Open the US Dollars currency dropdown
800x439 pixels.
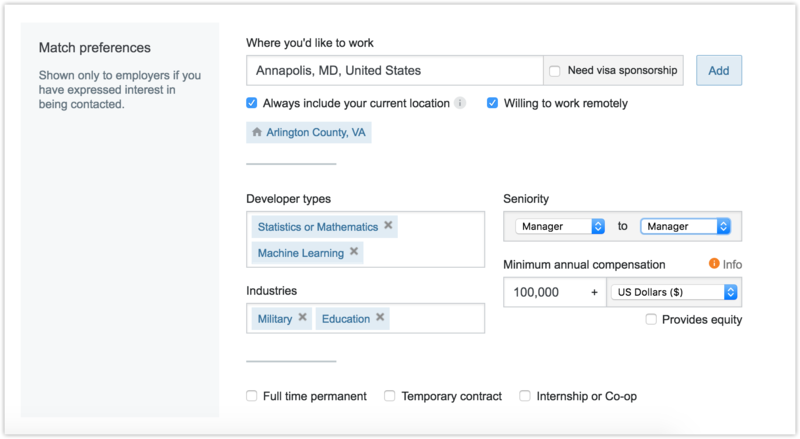tap(674, 292)
